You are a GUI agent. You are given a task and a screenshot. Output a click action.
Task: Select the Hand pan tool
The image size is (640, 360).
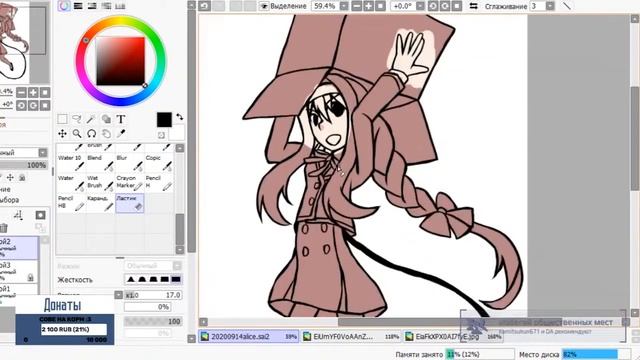pyautogui.click(x=106, y=133)
